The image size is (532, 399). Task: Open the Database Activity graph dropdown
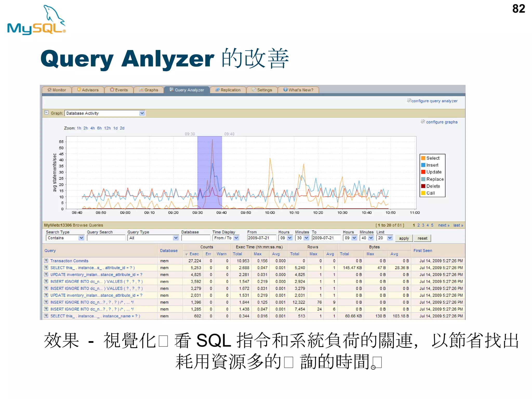[x=105, y=113]
